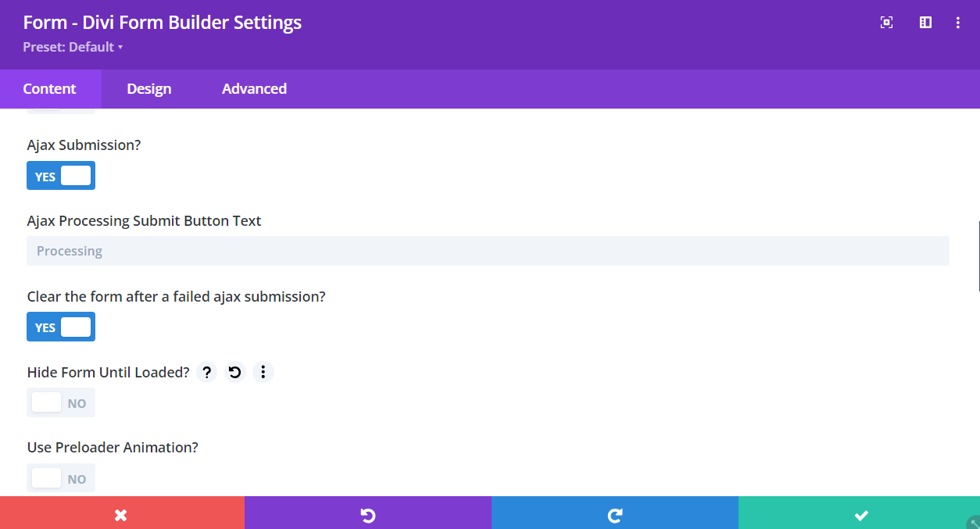The image size is (980, 529).
Task: Open the Preset: Default dropdown
Action: 73,47
